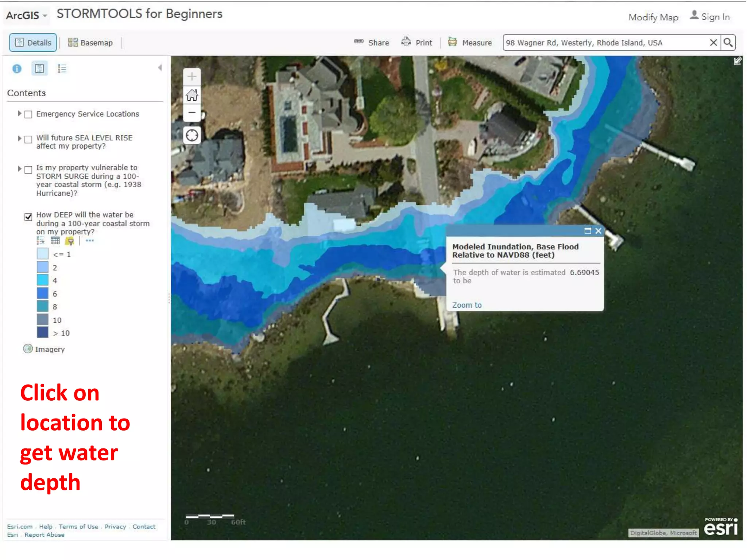Viewport: 747px width, 560px height.
Task: Open the Basemap gallery
Action: click(90, 43)
